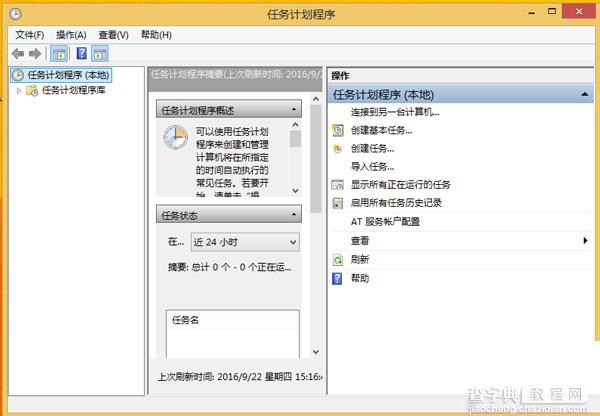Collapse the 任务状态 section
This screenshot has width=600, height=416.
(x=293, y=214)
